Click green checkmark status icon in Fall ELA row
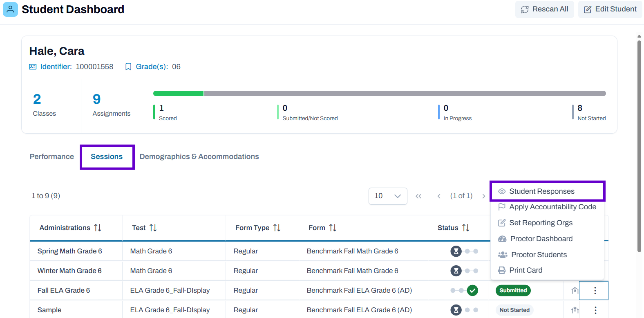Image resolution: width=644 pixels, height=318 pixels. [473, 290]
